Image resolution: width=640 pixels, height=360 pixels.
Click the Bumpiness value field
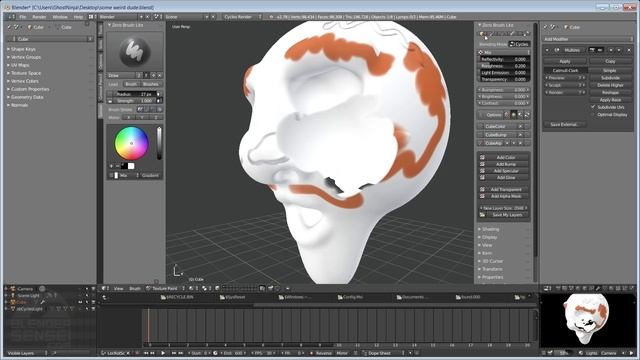click(x=504, y=90)
